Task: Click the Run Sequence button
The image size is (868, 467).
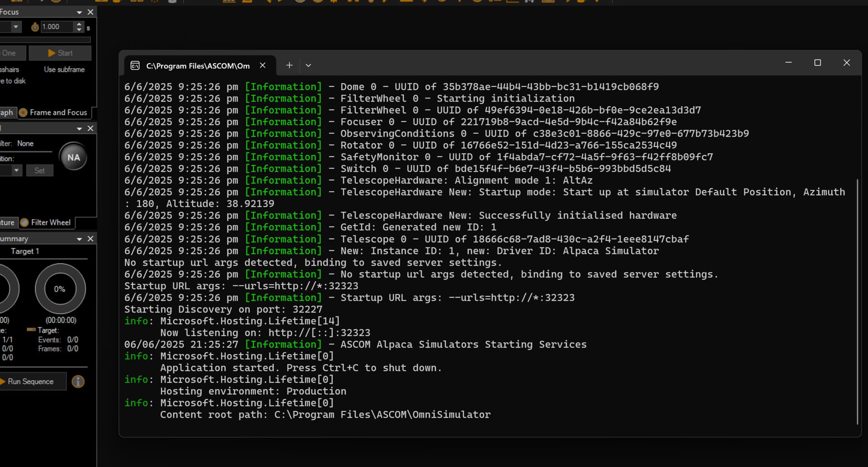Action: (x=32, y=381)
